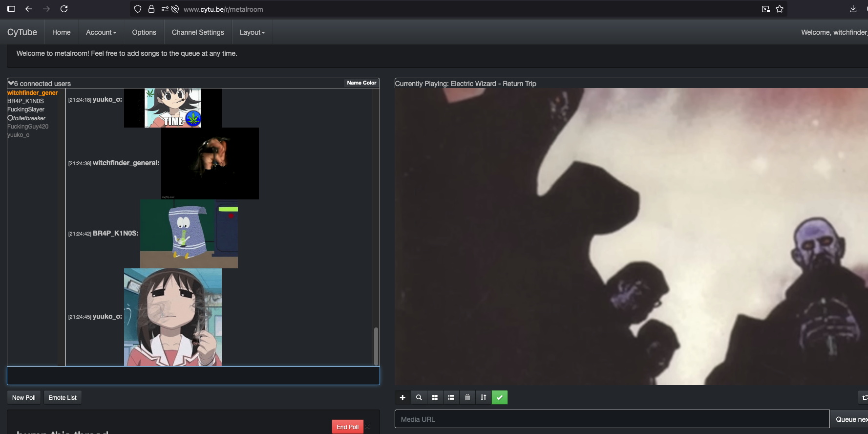This screenshot has height=434, width=868.
Task: Click the Currently Playing title text
Action: (x=466, y=84)
